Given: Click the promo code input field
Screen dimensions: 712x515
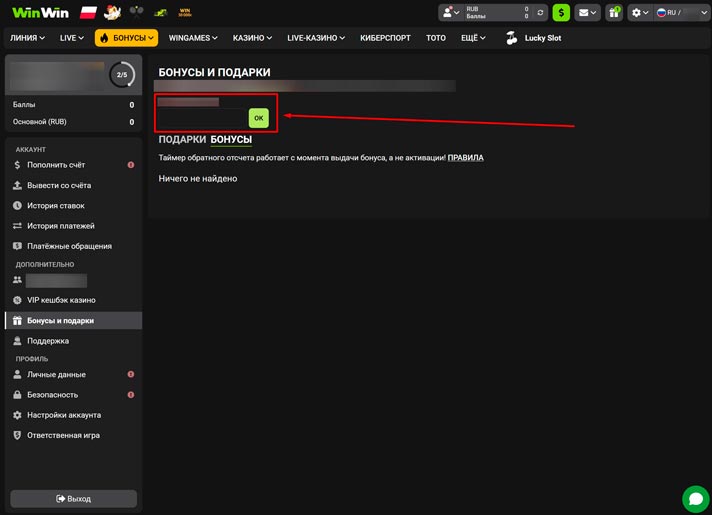Looking at the screenshot, I should click(x=202, y=118).
